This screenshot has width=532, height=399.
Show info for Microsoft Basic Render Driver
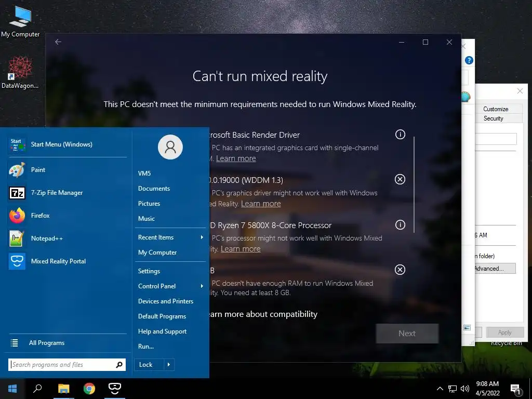coord(400,135)
